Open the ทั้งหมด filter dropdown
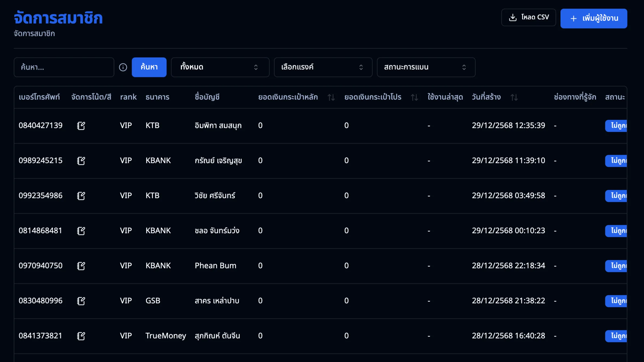 coord(220,67)
